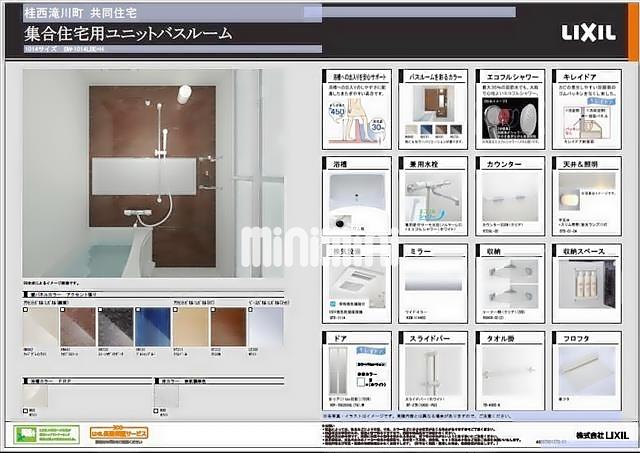This screenshot has width=640, height=453.
Task: Click the カウンター heading
Action: [x=504, y=164]
